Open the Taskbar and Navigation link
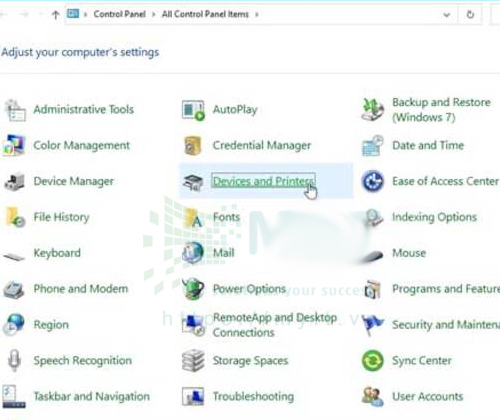Screen dimensions: 500x420 [92, 397]
